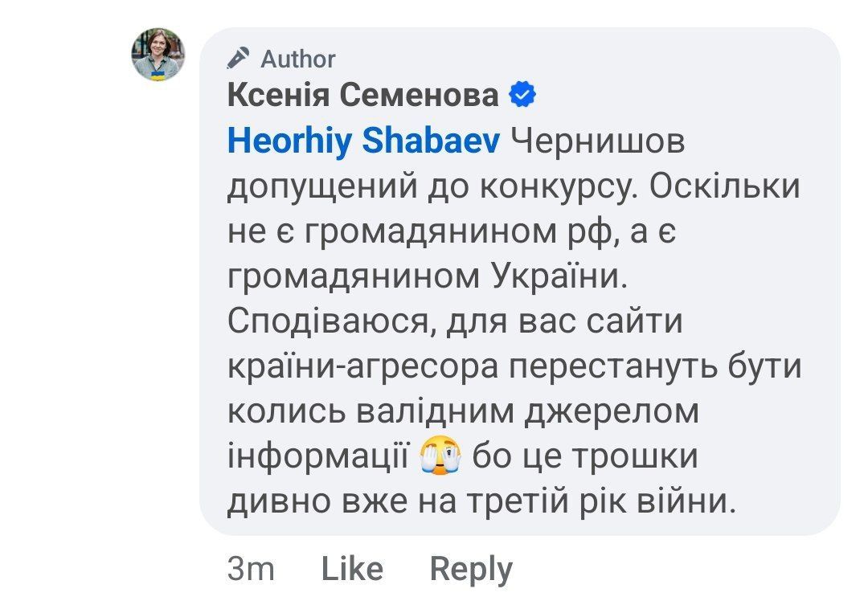
Task: Click the blue verified checkmark badge
Action: click(x=523, y=96)
